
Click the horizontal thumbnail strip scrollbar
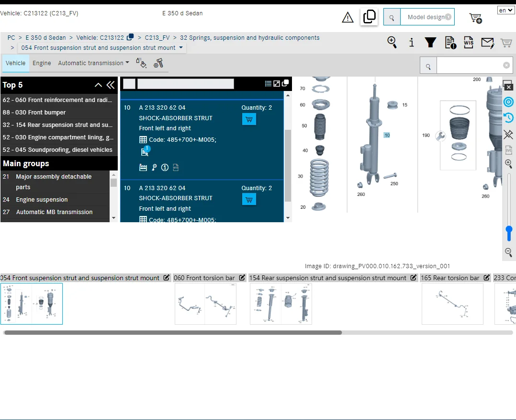173,333
